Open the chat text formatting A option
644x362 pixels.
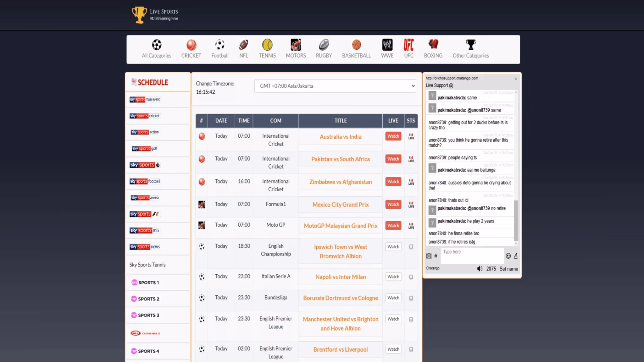pos(516,256)
